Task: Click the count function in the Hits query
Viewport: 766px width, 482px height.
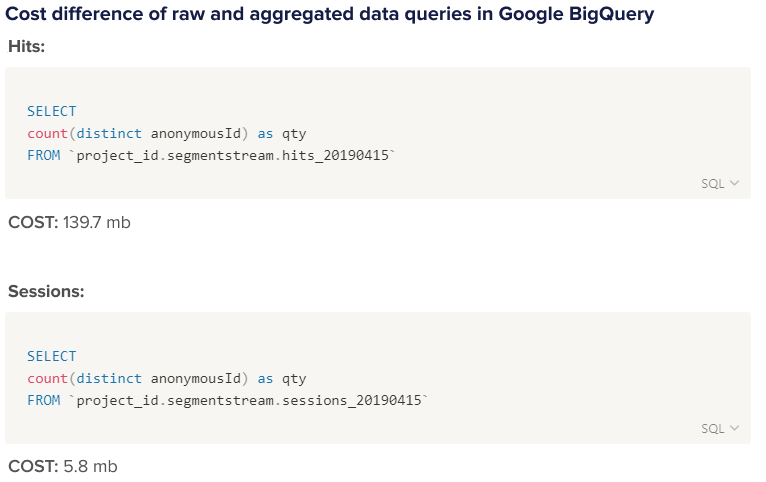Action: point(47,133)
